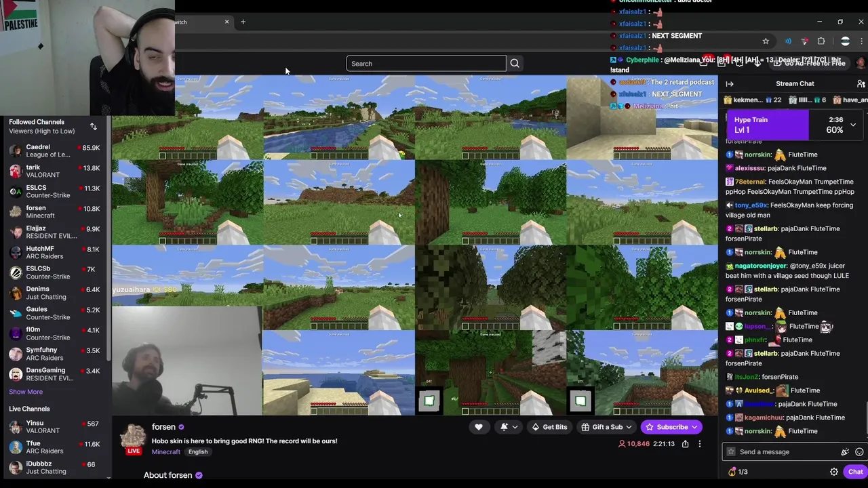868x488 pixels.
Task: Click kekmen gift leaderboard entry
Action: point(754,100)
